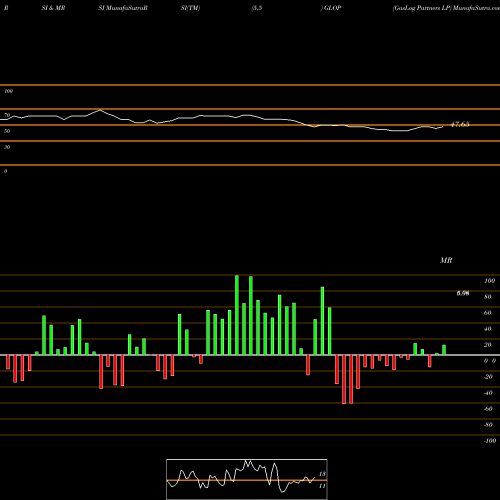Click the -80 label on the MR axis
This screenshot has height=500, width=500.
488,425
